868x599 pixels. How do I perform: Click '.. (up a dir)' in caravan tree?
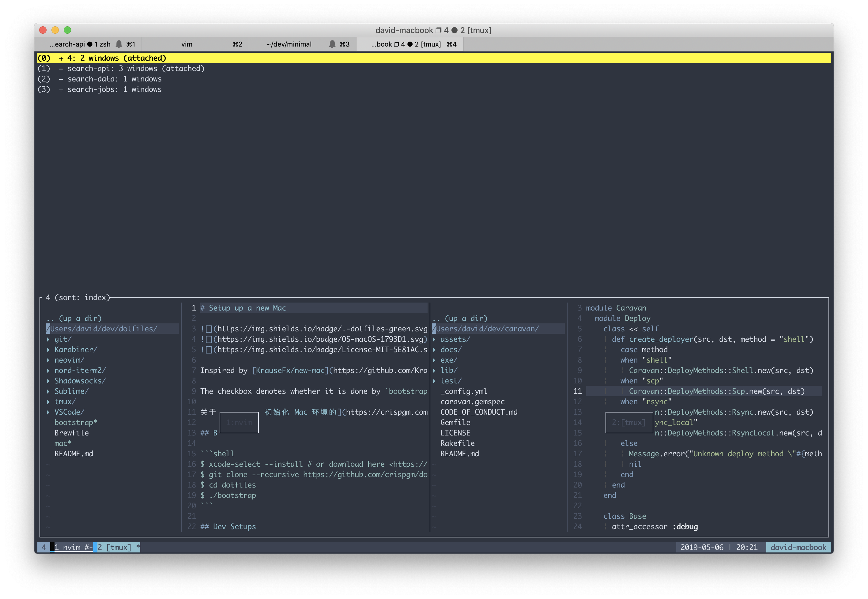pos(460,319)
